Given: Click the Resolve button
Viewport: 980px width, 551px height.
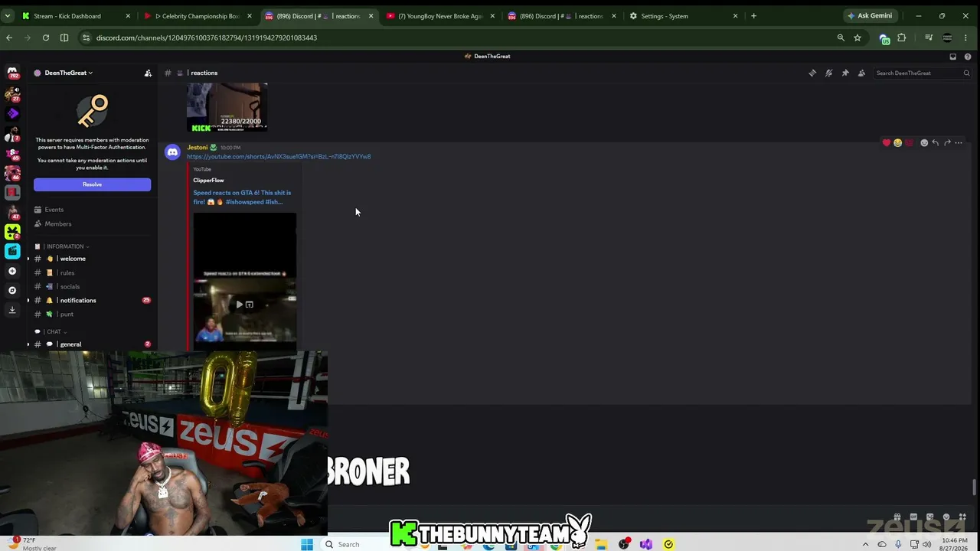Looking at the screenshot, I should 92,184.
